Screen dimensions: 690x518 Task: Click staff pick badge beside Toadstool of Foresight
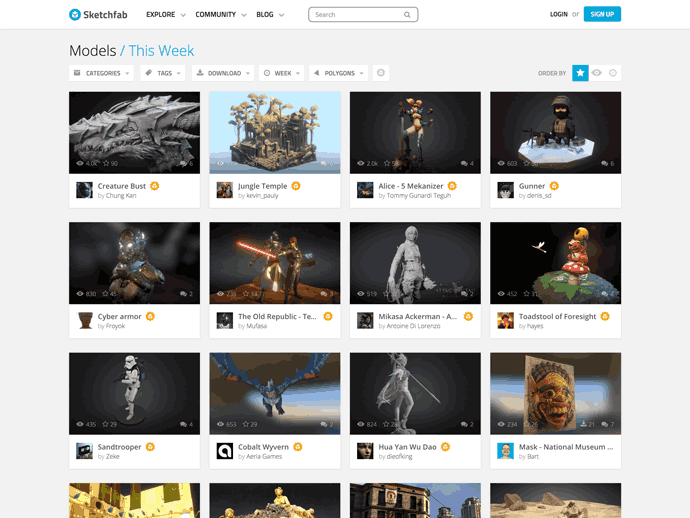(x=606, y=316)
